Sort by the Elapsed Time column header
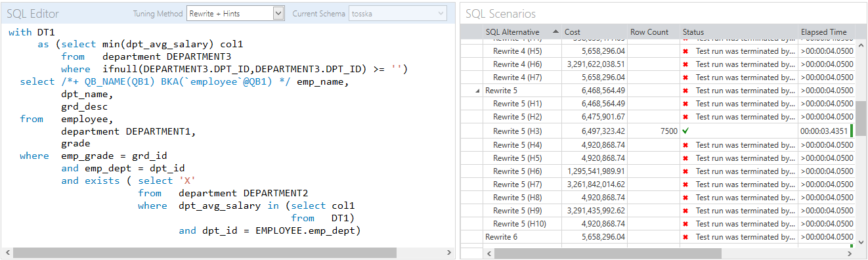The height and width of the screenshot is (260, 868). tap(827, 32)
